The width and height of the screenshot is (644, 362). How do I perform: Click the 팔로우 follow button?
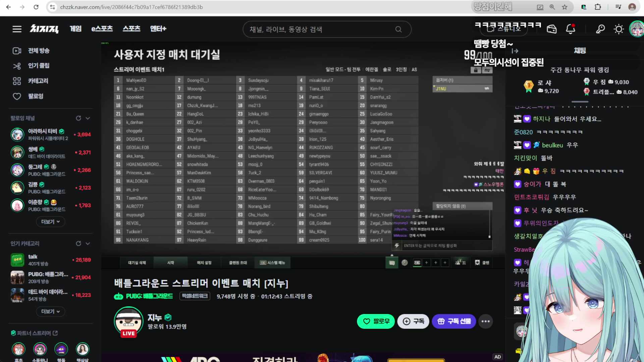(x=375, y=321)
